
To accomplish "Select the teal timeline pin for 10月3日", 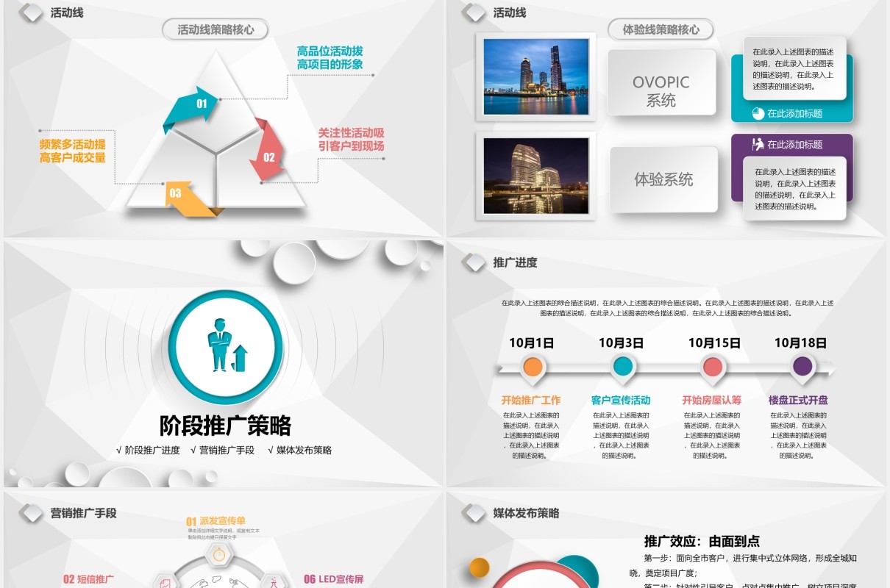I will coord(623,369).
